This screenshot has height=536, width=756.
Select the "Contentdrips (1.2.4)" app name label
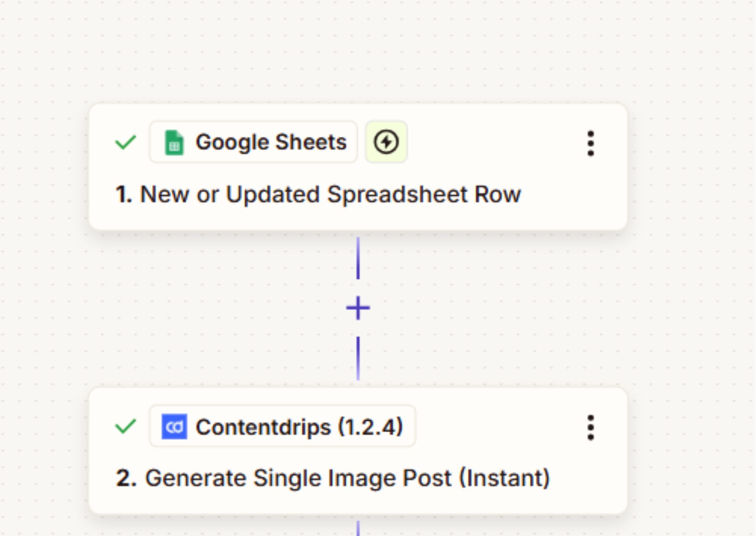(299, 427)
